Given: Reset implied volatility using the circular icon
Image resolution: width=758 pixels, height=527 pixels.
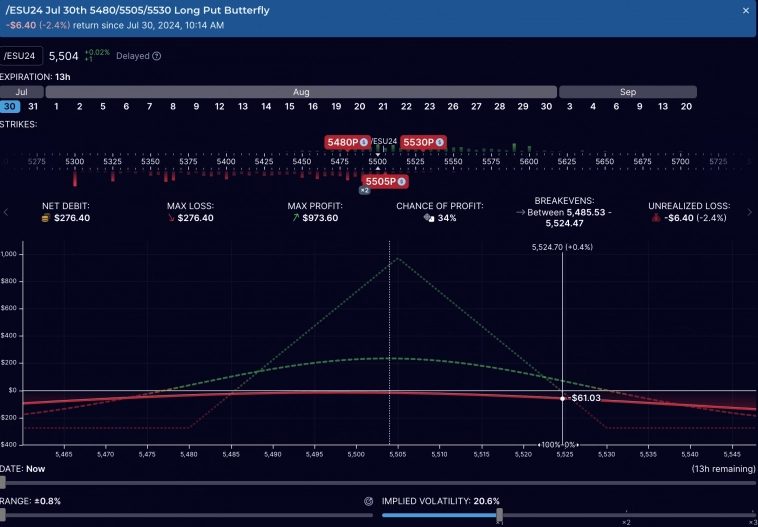Looking at the screenshot, I should coord(369,501).
